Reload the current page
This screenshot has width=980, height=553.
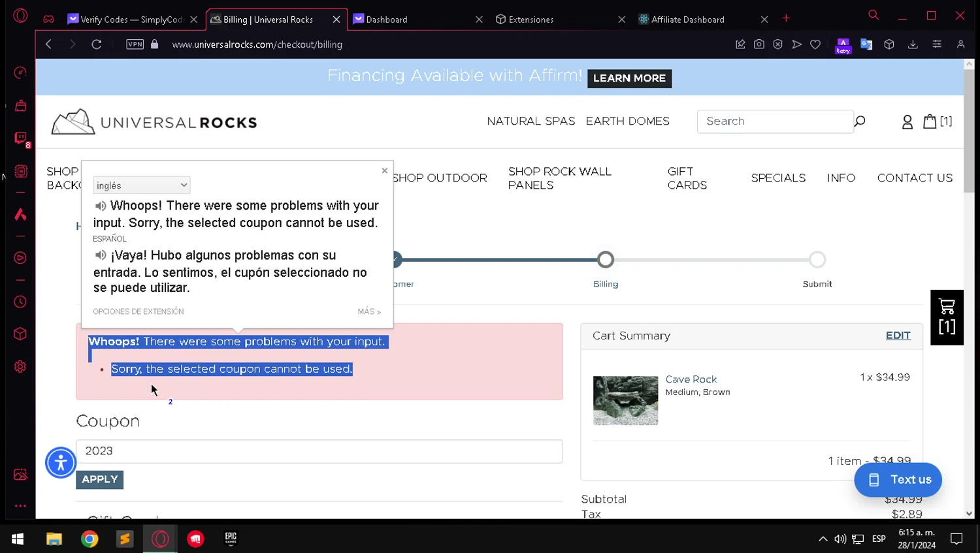pos(97,44)
